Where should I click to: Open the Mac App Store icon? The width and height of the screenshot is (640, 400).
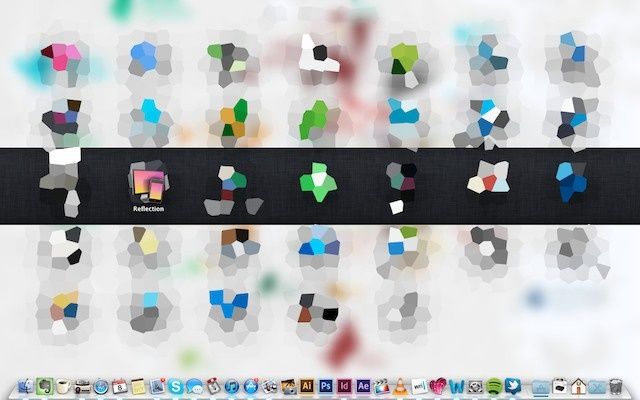(x=250, y=386)
